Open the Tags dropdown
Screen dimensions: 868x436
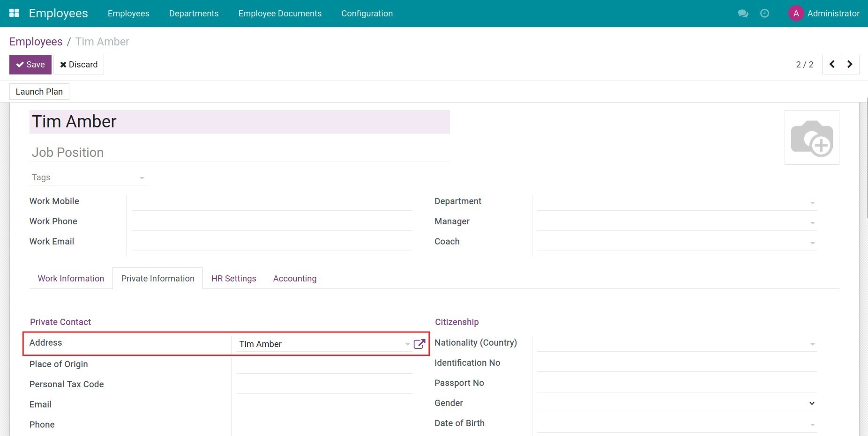point(142,178)
